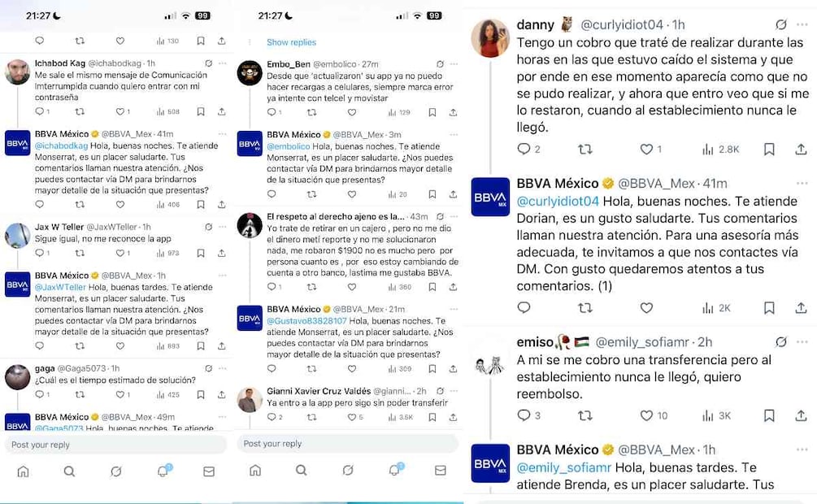Image resolution: width=817 pixels, height=504 pixels.
Task: Open Search tab in middle phone's bottom bar
Action: point(301,470)
